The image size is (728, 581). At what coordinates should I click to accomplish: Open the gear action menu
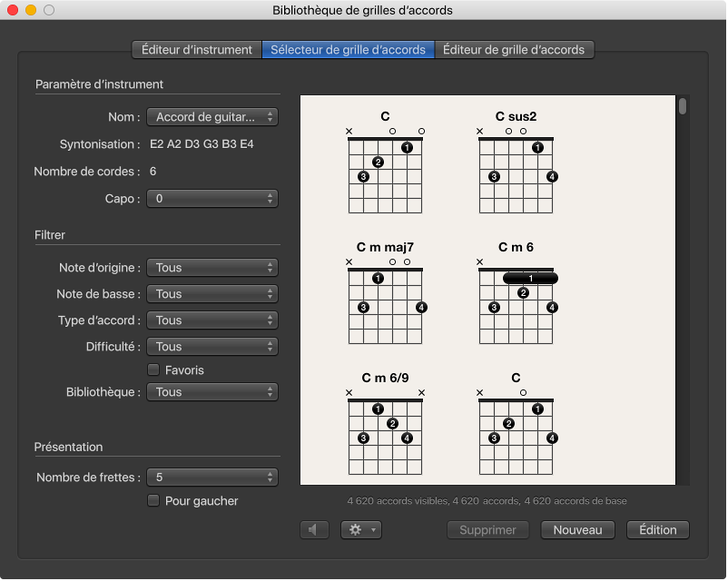pos(361,529)
